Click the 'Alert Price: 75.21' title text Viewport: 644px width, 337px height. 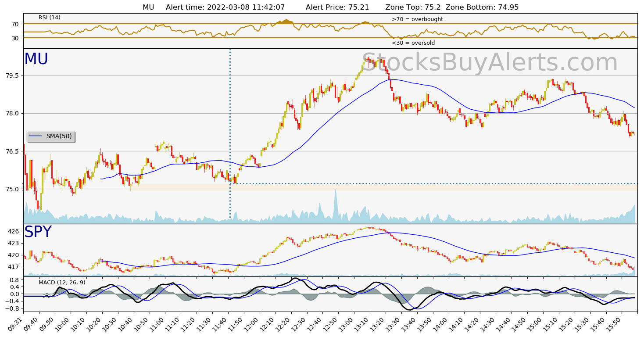coord(337,7)
